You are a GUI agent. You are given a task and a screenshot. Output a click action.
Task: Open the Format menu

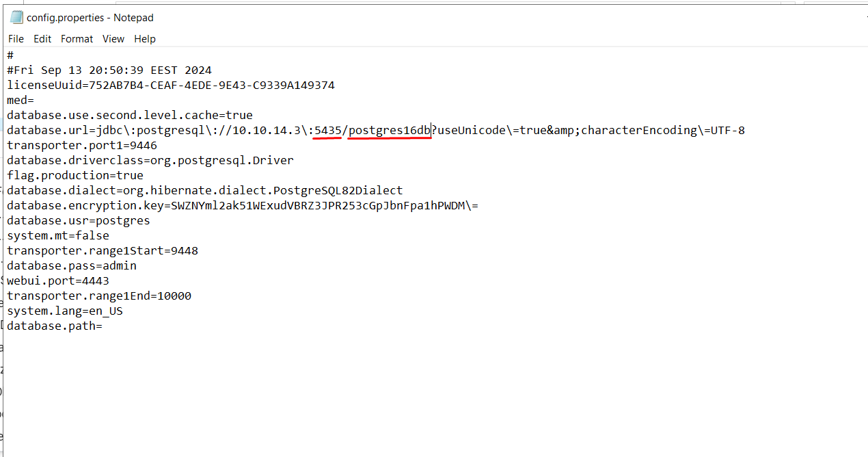tap(77, 39)
